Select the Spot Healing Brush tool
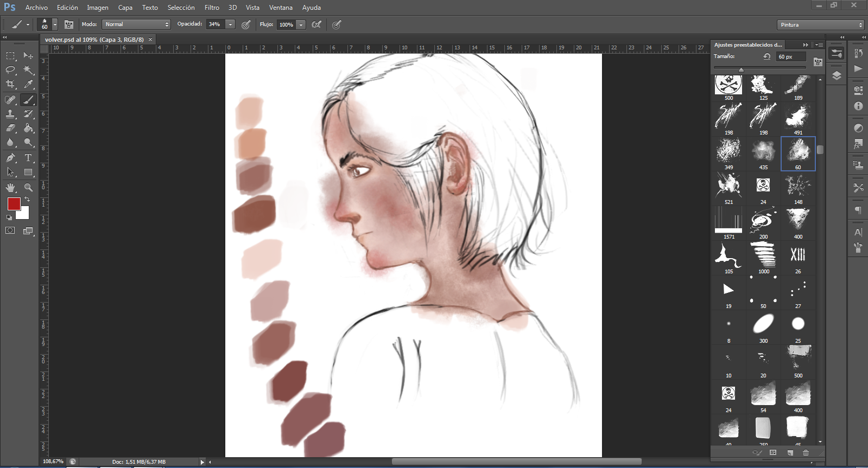This screenshot has width=868, height=468. click(10, 100)
